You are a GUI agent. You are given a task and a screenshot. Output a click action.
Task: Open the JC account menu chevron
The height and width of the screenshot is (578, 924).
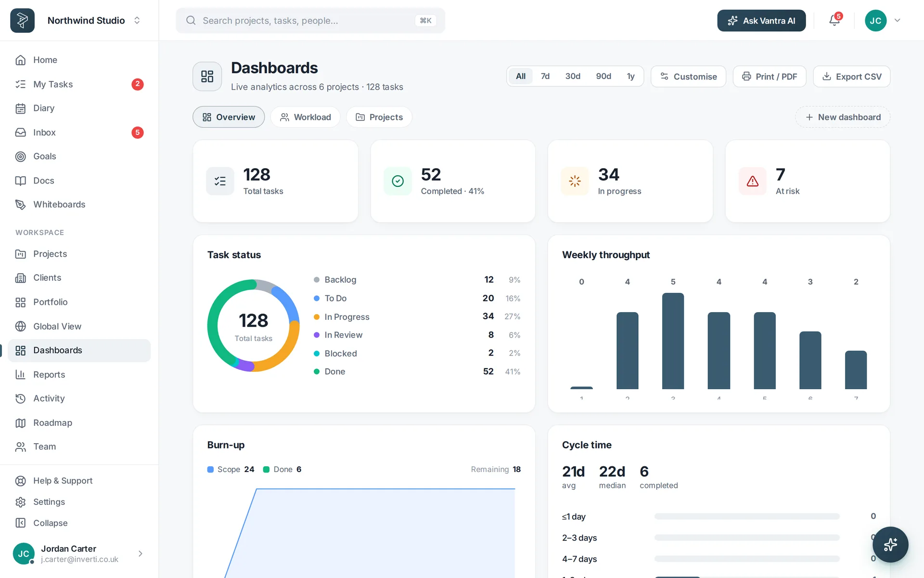(x=897, y=20)
